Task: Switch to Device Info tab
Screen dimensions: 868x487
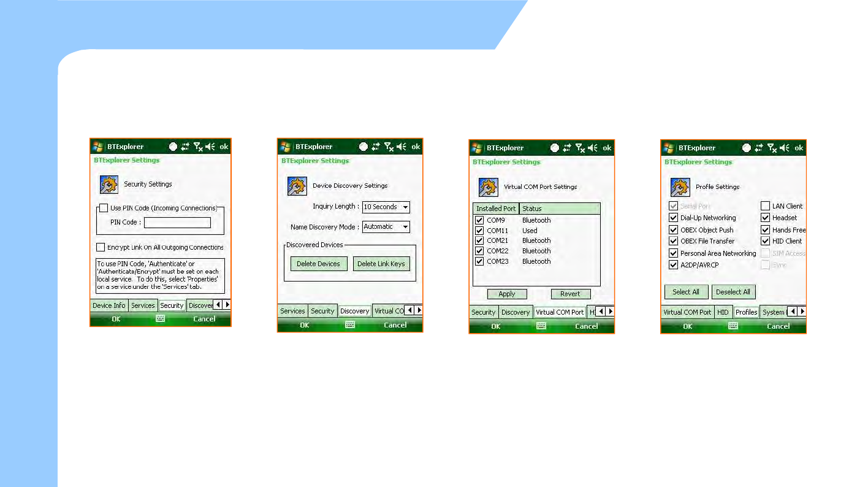Action: [109, 305]
